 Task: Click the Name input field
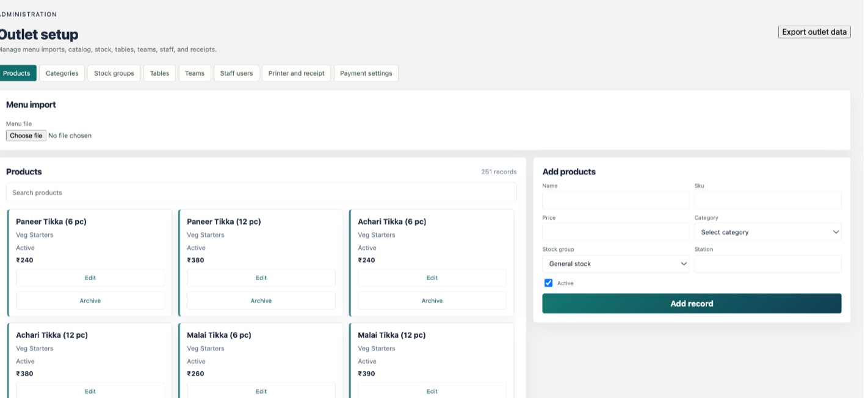[615, 200]
